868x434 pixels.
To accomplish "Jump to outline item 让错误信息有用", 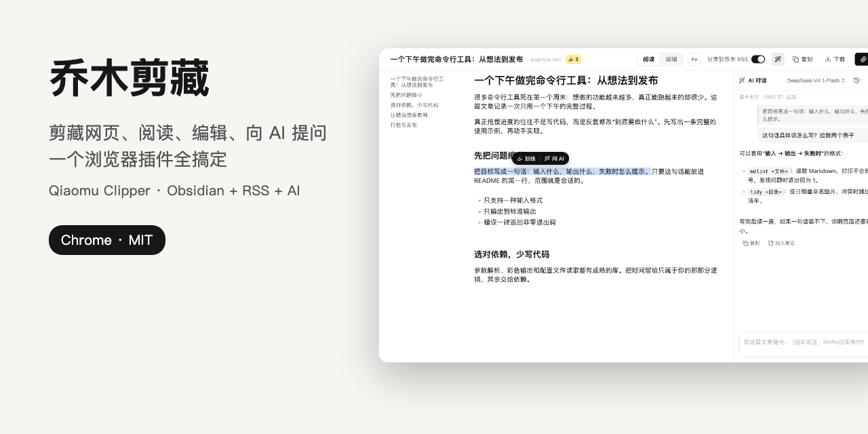I will 409,115.
